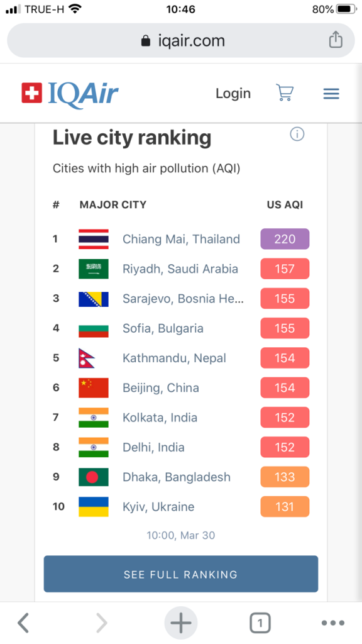The width and height of the screenshot is (362, 644).
Task: Click the purple 220 AQI badge
Action: coord(285,239)
